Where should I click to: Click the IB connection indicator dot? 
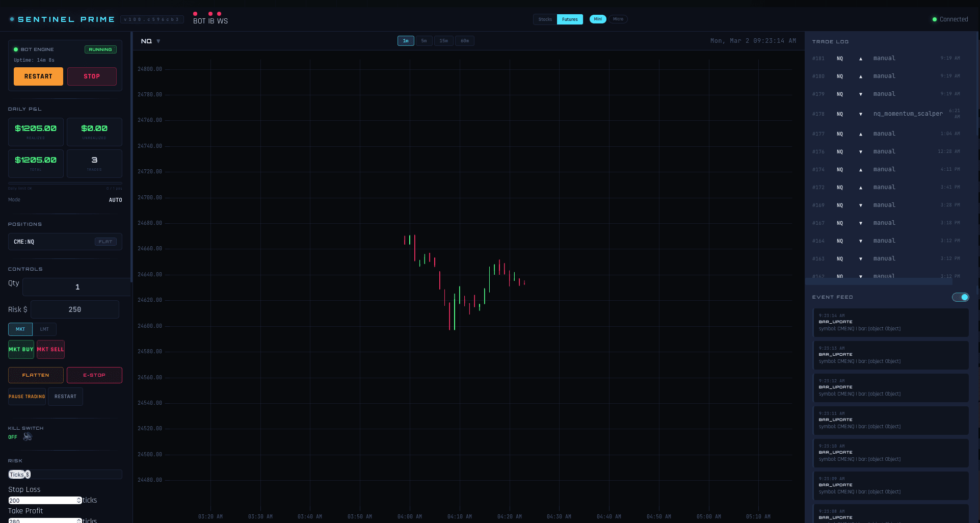click(209, 14)
